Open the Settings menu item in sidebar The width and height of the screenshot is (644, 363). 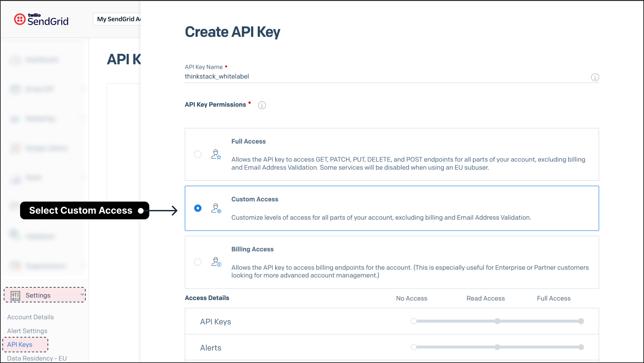pos(37,295)
